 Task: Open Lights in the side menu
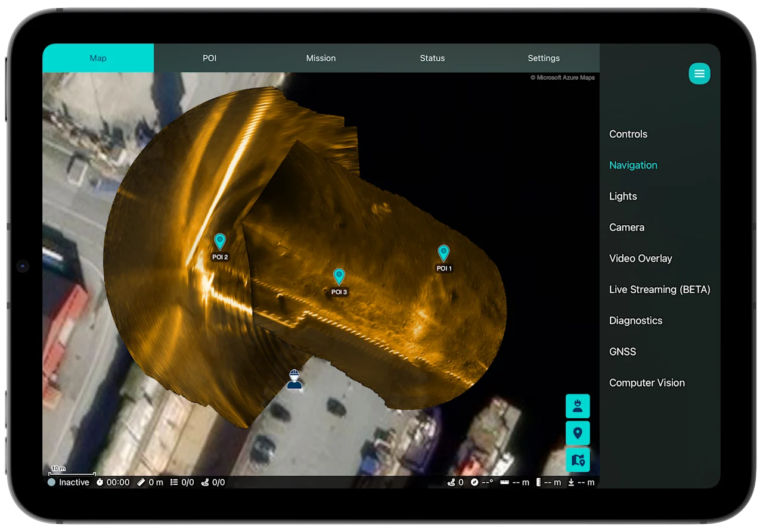623,197
